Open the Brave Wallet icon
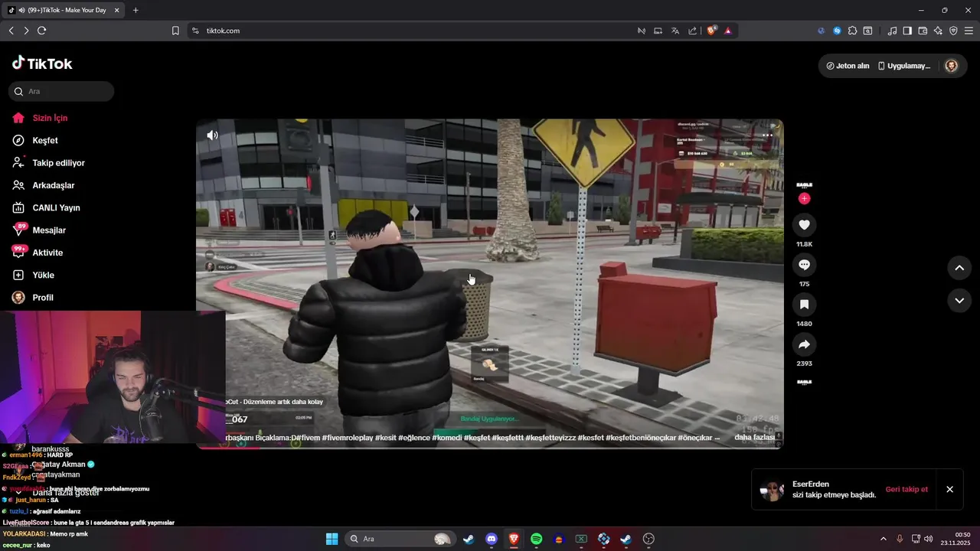This screenshot has height=551, width=980. coord(923,31)
